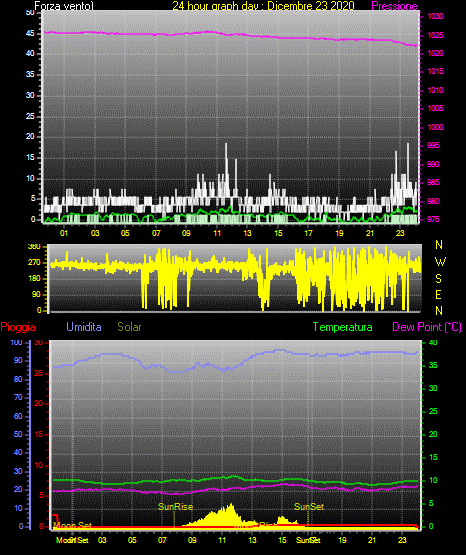Click the W wind direction label
The image size is (466, 555).
[440, 262]
